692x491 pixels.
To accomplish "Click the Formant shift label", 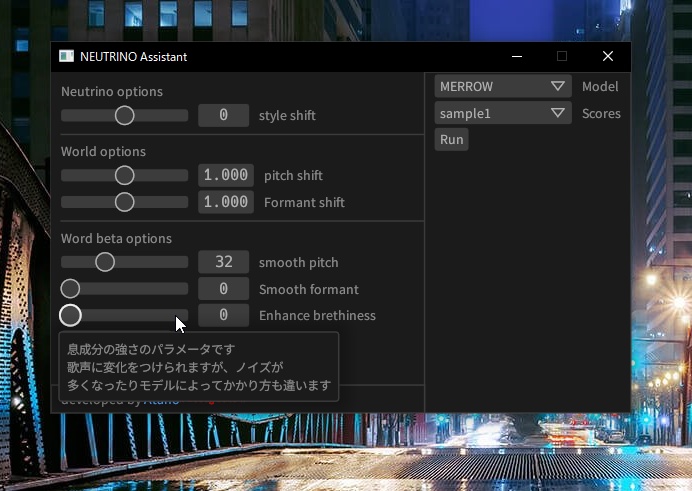I will click(304, 202).
